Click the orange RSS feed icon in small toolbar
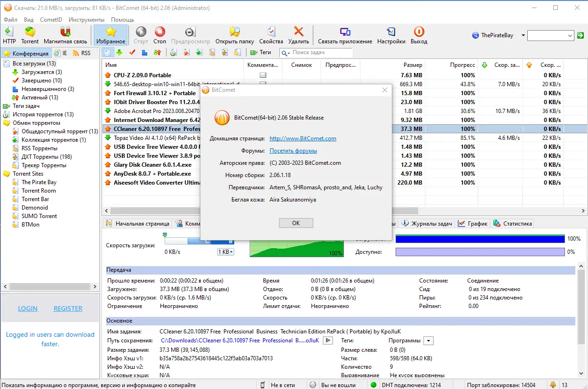This screenshot has width=588, height=389. click(x=212, y=52)
